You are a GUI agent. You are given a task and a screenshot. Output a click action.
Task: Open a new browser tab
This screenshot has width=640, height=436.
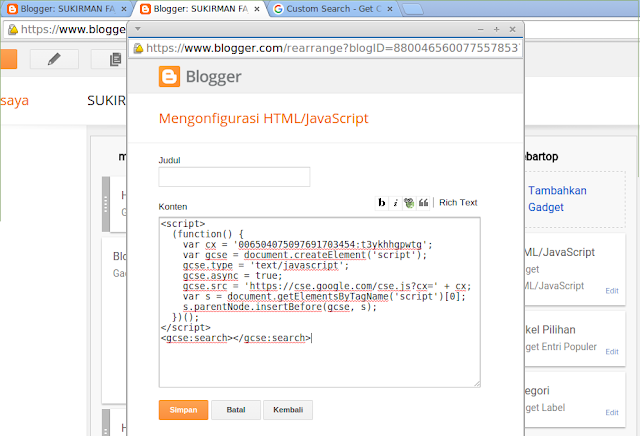[x=413, y=9]
